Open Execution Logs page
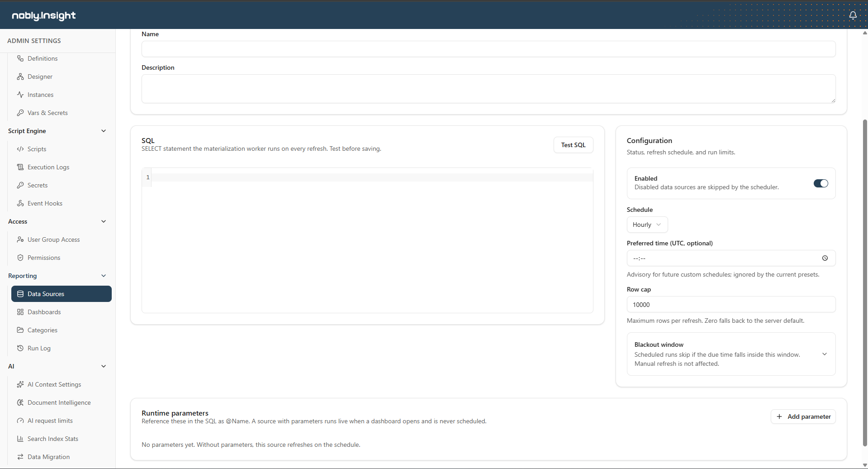Viewport: 868px width, 469px height. [x=62, y=167]
